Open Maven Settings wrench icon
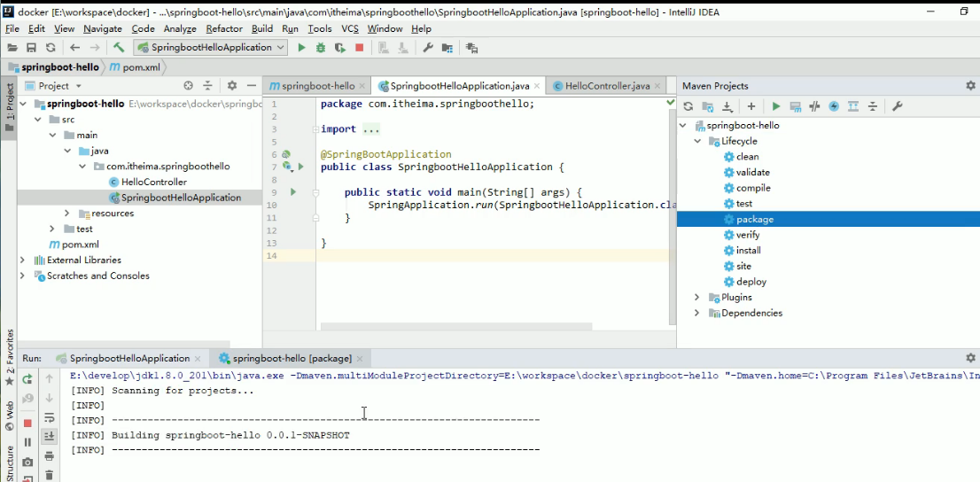 point(897,106)
